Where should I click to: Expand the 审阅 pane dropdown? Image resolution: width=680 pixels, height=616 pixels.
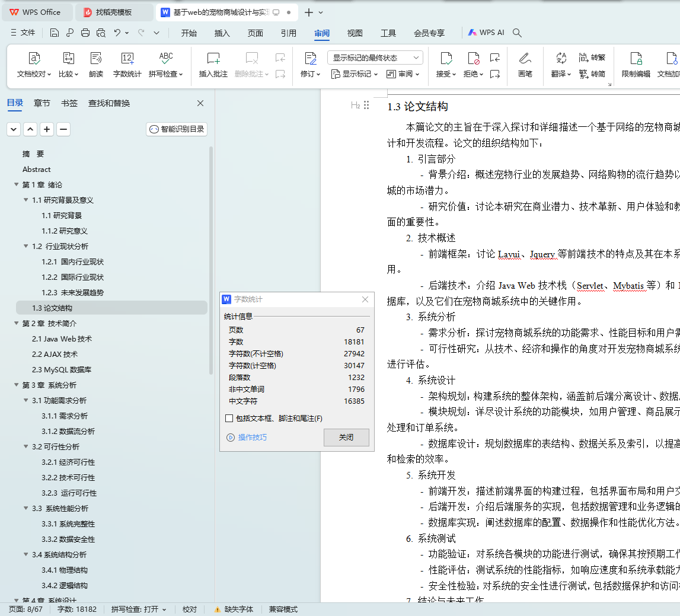pyautogui.click(x=403, y=74)
